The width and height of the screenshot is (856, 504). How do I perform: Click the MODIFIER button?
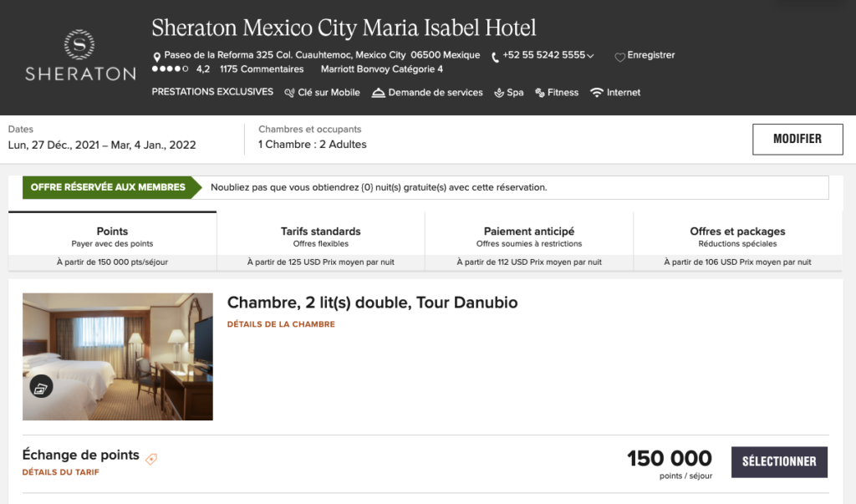(x=797, y=139)
